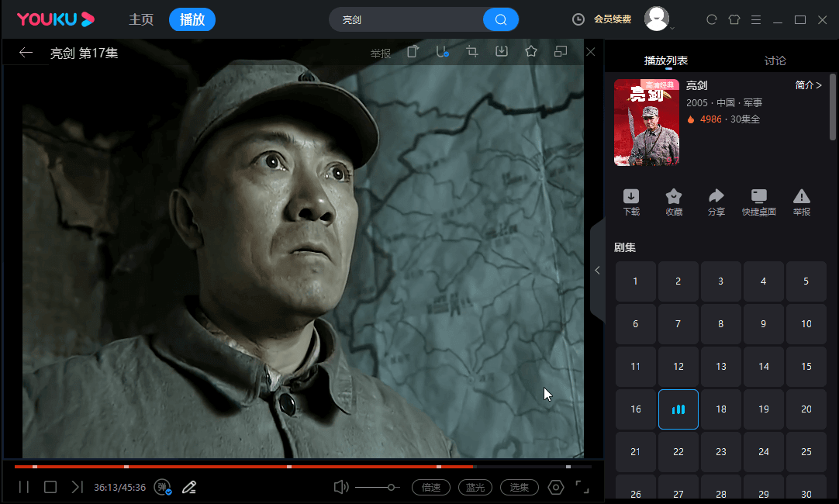Image resolution: width=839 pixels, height=504 pixels.
Task: Select the crop screenshot tool
Action: pyautogui.click(x=472, y=52)
